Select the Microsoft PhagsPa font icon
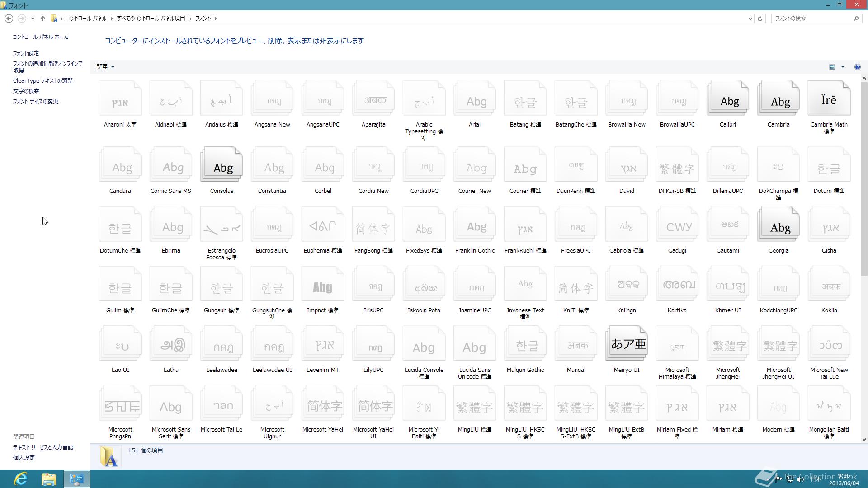 coord(120,404)
